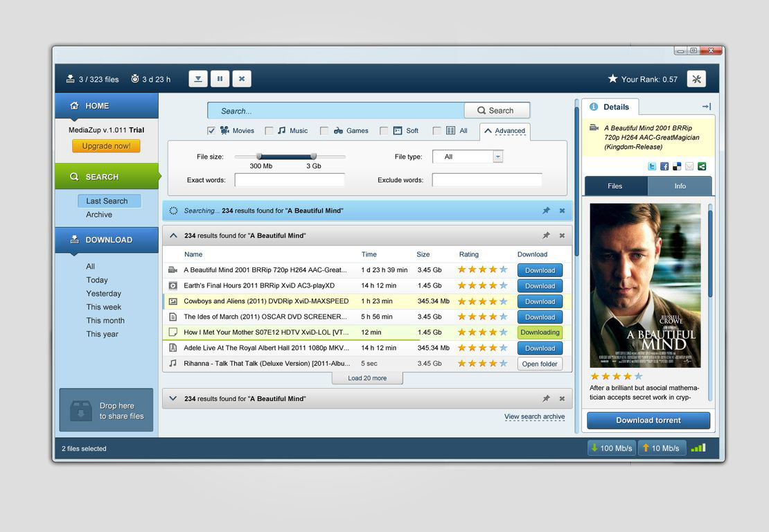Image resolution: width=769 pixels, height=532 pixels.
Task: Open settings with the wrench tools icon
Action: (x=696, y=79)
